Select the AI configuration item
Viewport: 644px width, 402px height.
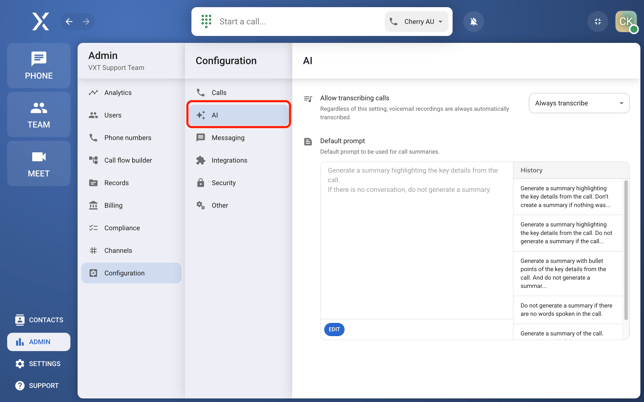tap(238, 115)
